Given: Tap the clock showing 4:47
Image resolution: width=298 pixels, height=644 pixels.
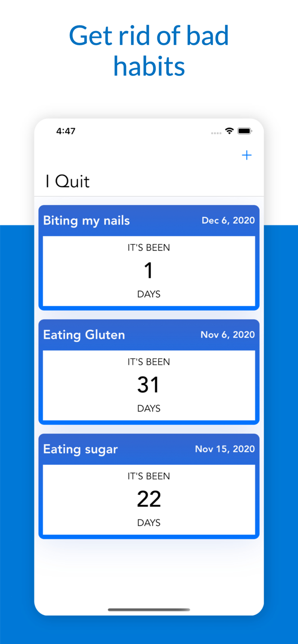Looking at the screenshot, I should (66, 131).
